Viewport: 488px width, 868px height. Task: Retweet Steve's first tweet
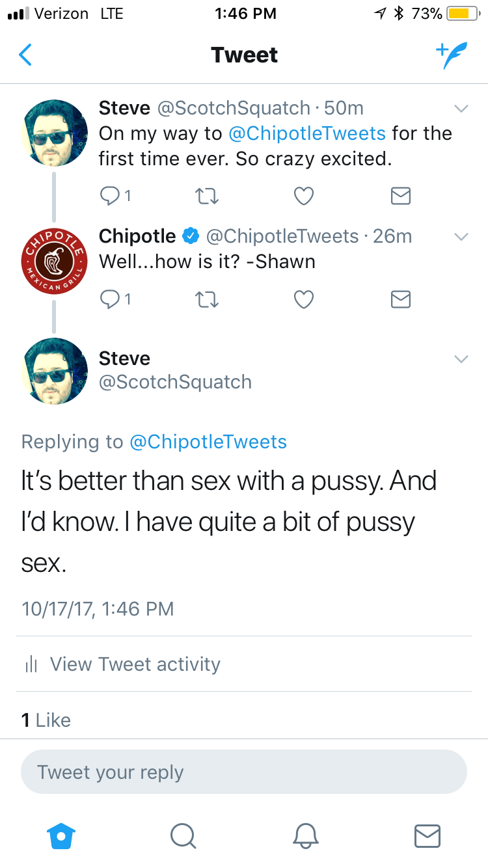click(206, 196)
